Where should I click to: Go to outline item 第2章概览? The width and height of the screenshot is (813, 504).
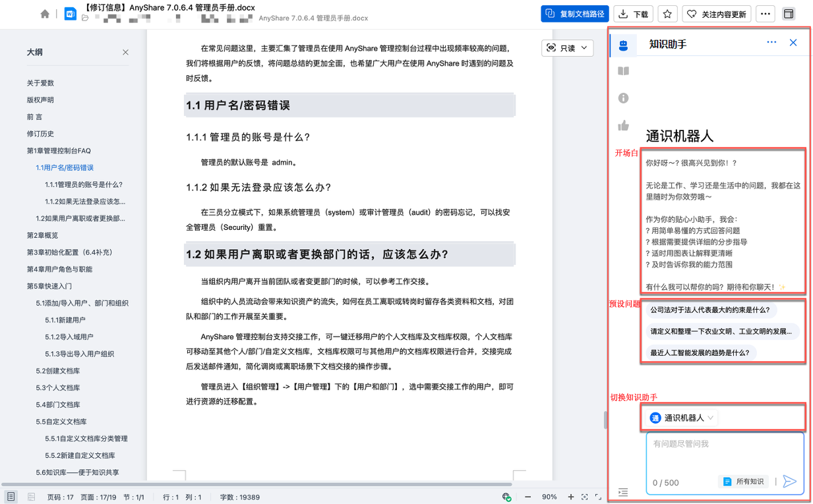pos(42,235)
